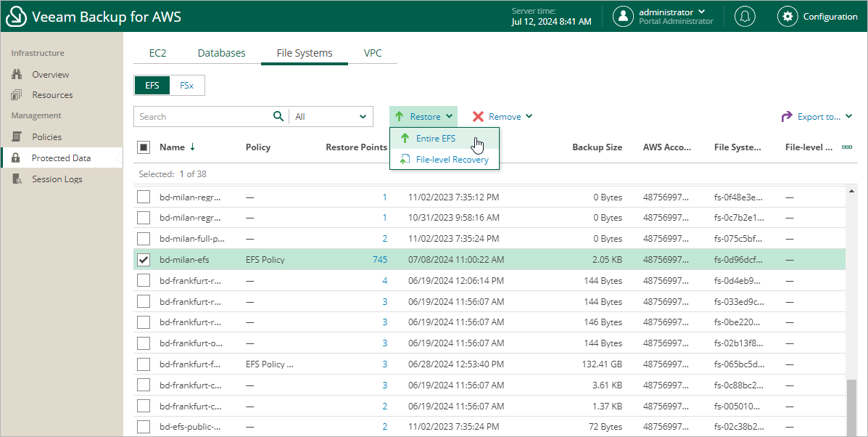Check the bd-milan-full-p... row checkbox

(144, 239)
